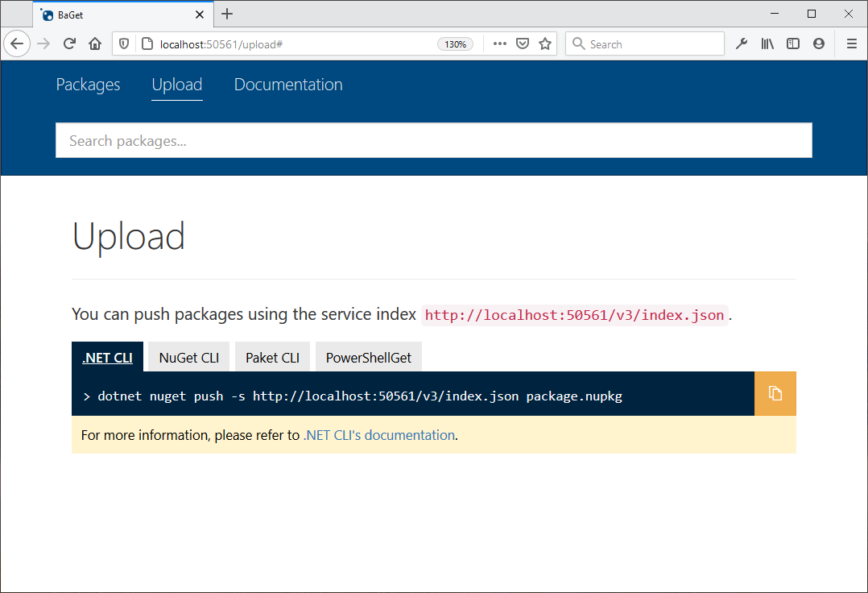The height and width of the screenshot is (593, 868).
Task: Click the address bar URL
Action: pyautogui.click(x=221, y=44)
